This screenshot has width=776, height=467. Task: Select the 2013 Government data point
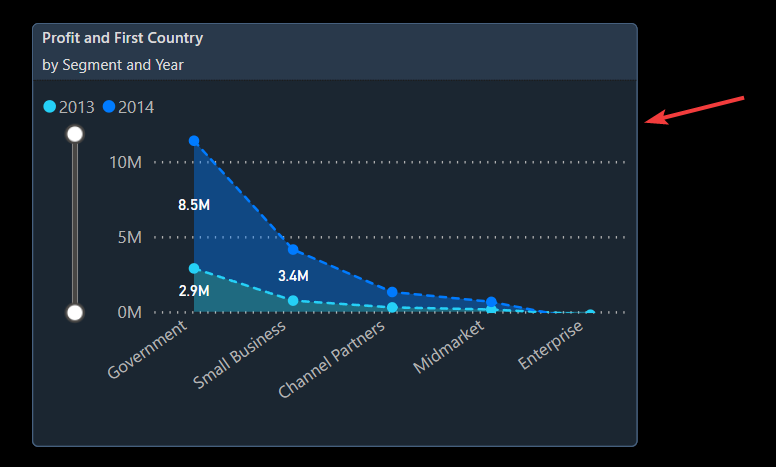tap(194, 268)
